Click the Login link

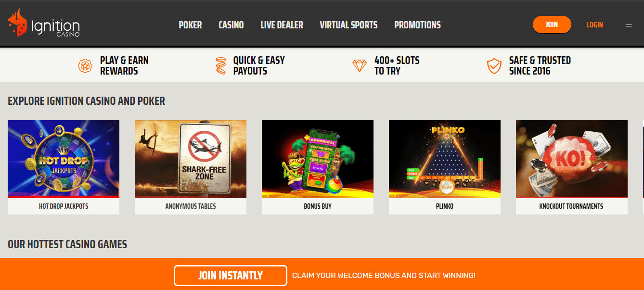594,25
